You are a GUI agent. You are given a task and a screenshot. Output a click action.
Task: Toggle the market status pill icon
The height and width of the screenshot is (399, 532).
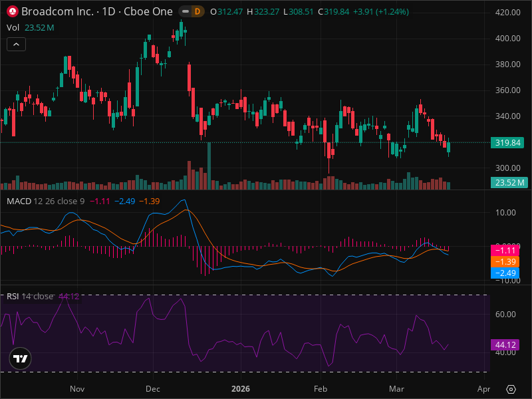pyautogui.click(x=186, y=12)
